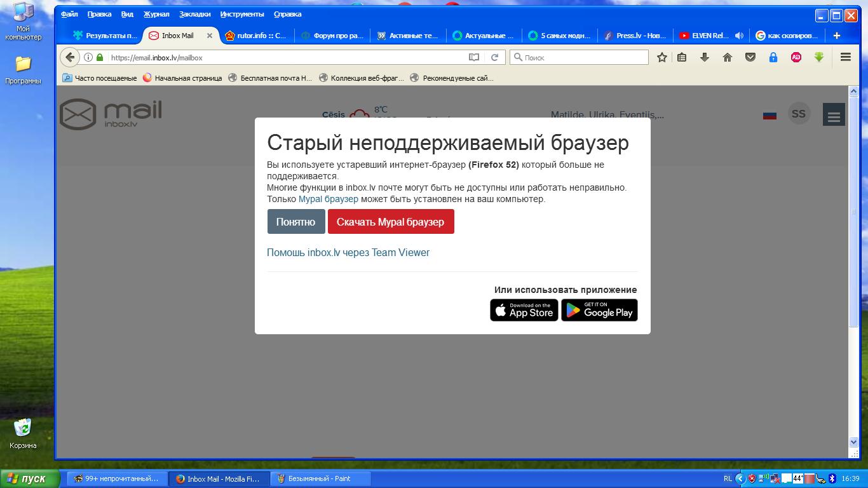Image resolution: width=868 pixels, height=488 pixels.
Task: Switch to 99+ непрочитанный taskbar item
Action: (x=118, y=478)
